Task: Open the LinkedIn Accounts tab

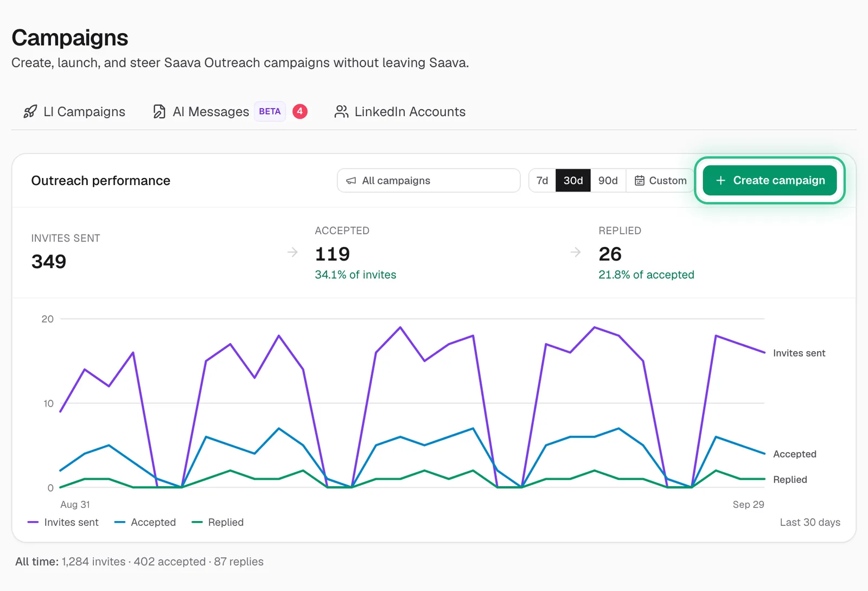Action: tap(400, 112)
